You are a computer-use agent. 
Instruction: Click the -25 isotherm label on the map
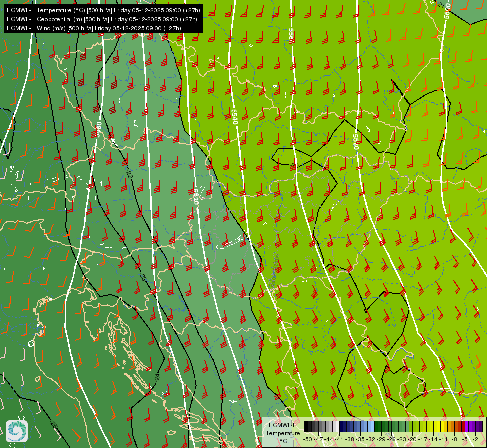coord(54,425)
